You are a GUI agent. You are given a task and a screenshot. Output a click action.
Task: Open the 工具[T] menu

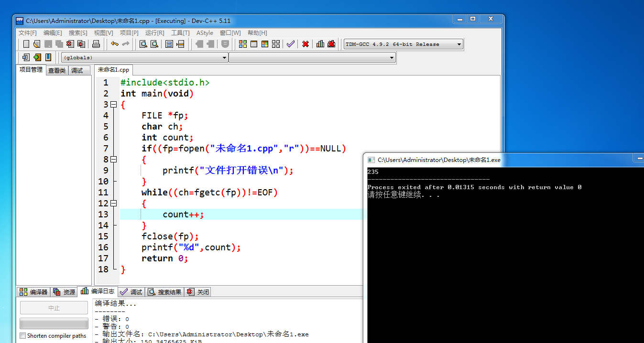coord(180,33)
